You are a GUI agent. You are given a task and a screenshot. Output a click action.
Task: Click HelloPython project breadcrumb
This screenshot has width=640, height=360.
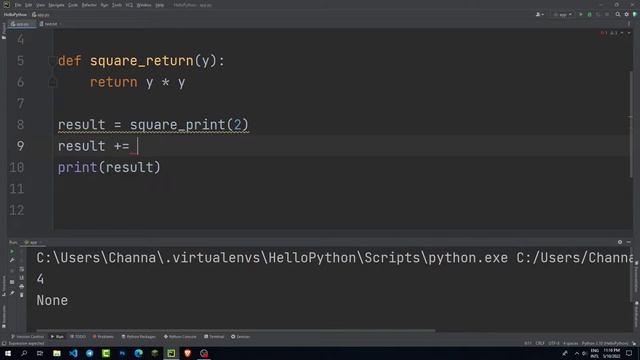[15, 15]
